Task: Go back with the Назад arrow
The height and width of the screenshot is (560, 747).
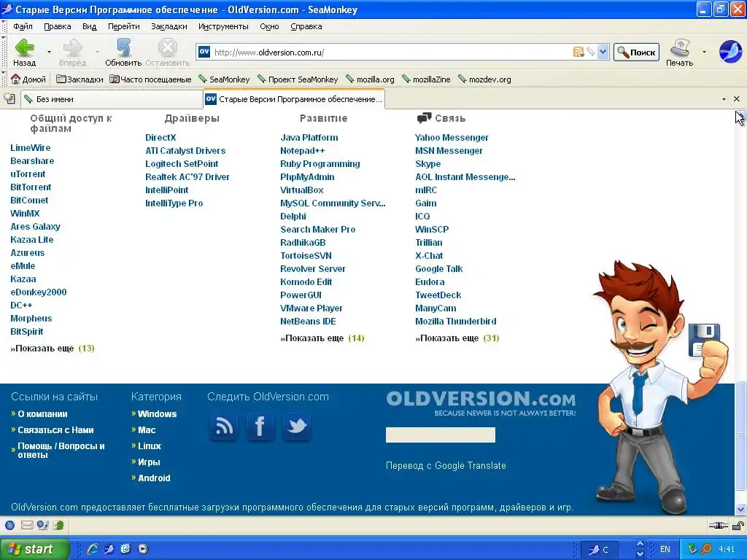Action: [x=24, y=52]
